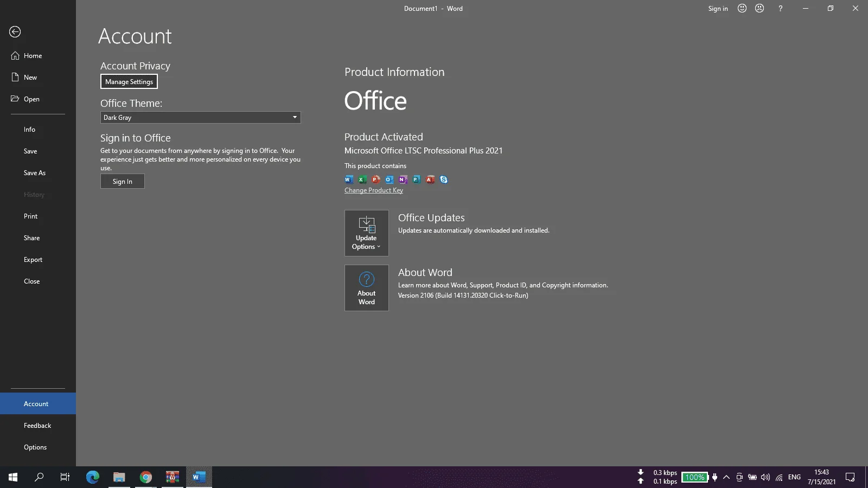This screenshot has width=868, height=488.
Task: Open Task View on the taskbar
Action: (x=65, y=477)
